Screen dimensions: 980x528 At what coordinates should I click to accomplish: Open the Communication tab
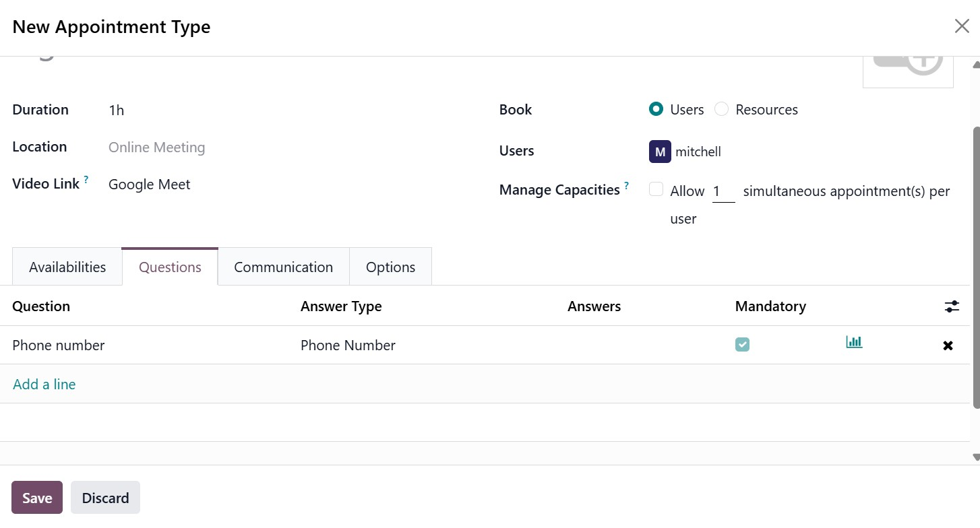coord(283,267)
